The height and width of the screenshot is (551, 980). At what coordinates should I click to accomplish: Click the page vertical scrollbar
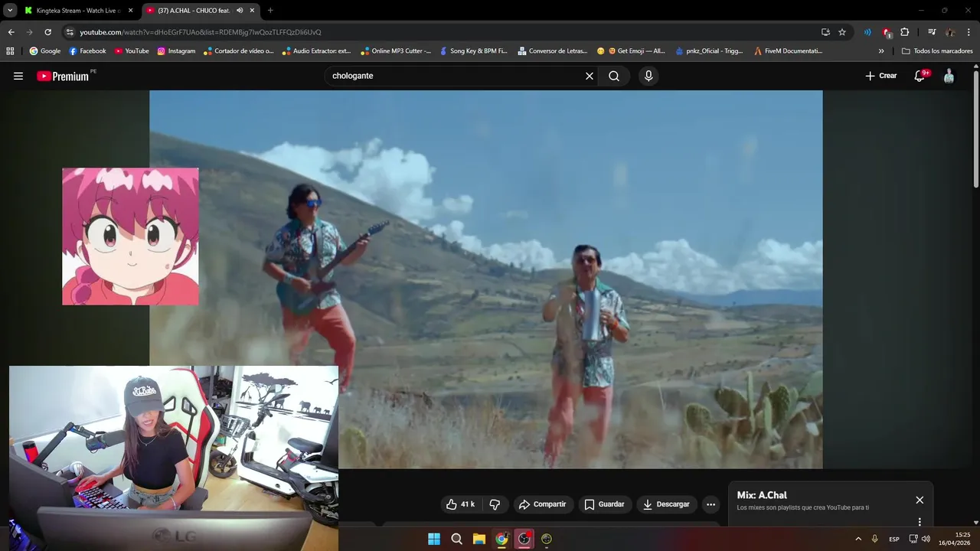pos(975,128)
